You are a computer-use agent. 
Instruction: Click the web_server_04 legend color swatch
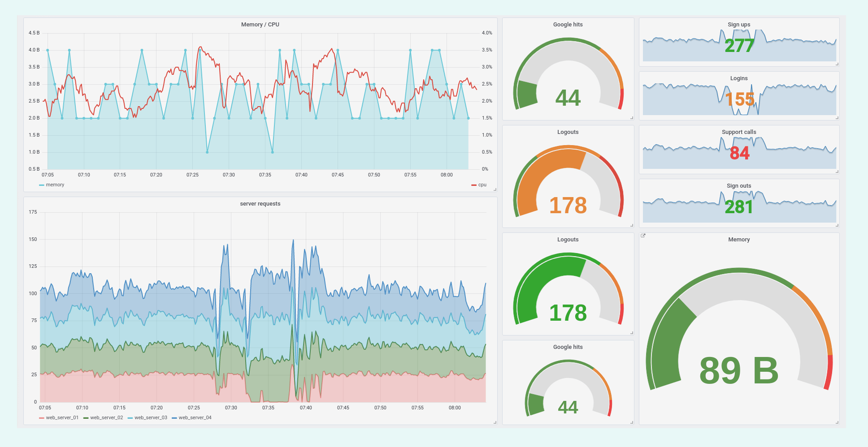point(174,418)
